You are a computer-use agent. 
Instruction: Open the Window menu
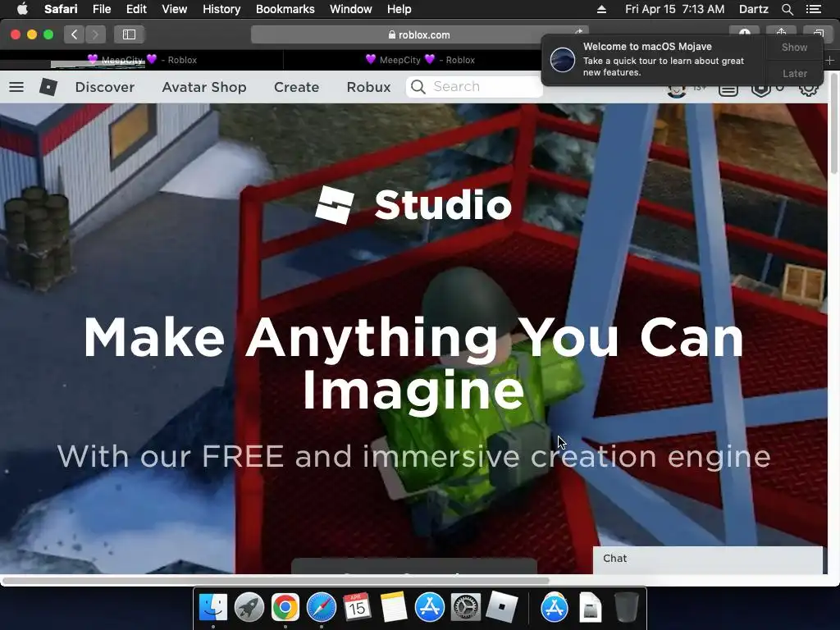tap(351, 9)
